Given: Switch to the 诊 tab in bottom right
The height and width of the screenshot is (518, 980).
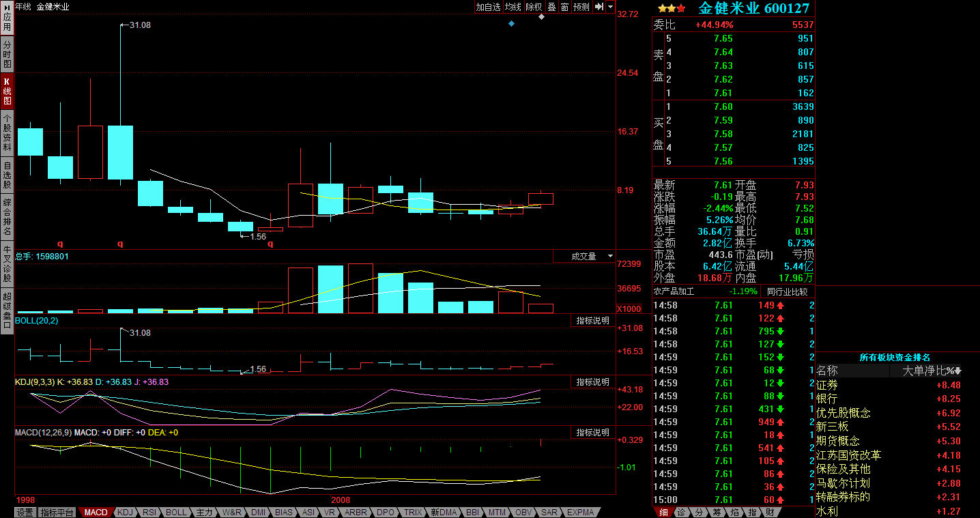Looking at the screenshot, I should [x=680, y=512].
